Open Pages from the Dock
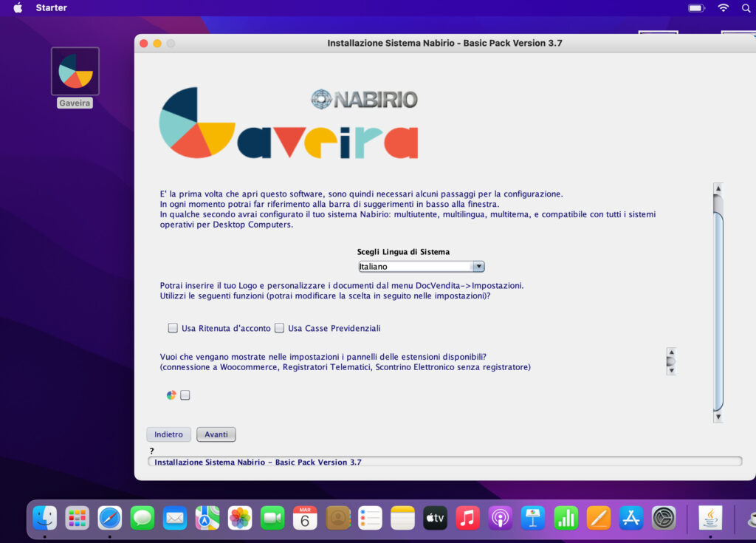This screenshot has height=543, width=756. (598, 518)
